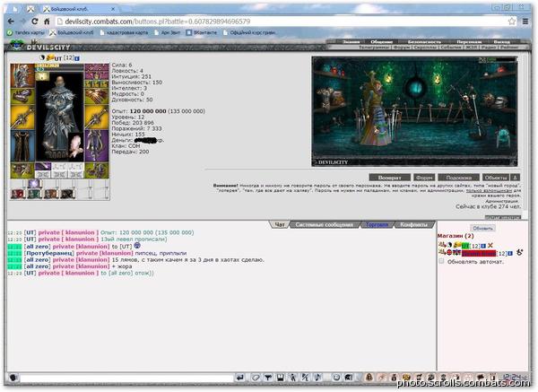Open the Chrome menu hamburger icon
The image size is (538, 392).
coord(525,22)
